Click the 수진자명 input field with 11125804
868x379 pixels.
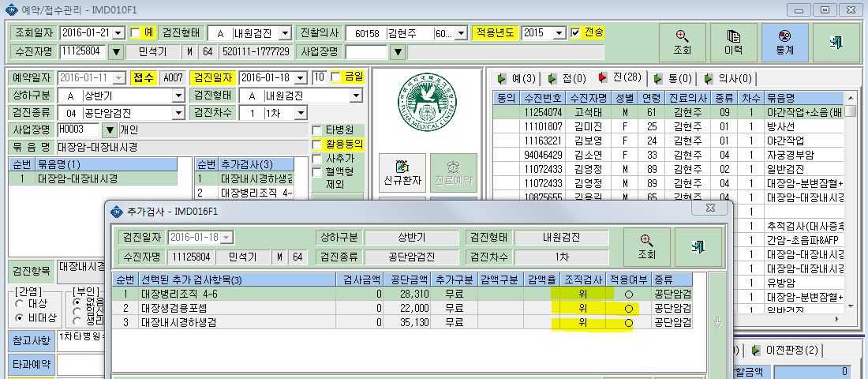(82, 51)
